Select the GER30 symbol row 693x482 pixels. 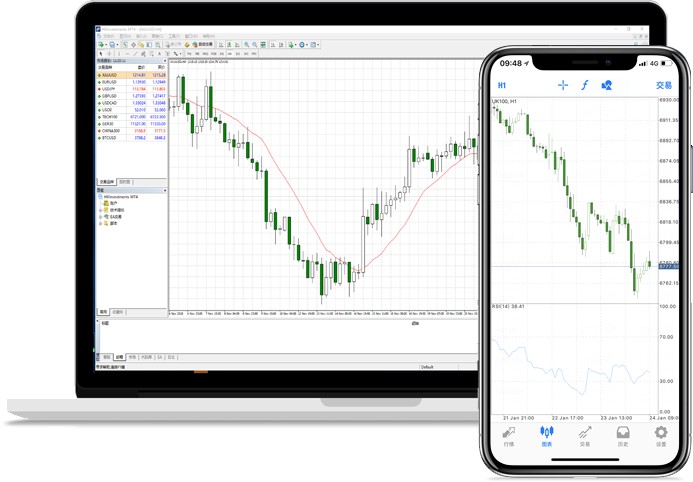point(132,124)
